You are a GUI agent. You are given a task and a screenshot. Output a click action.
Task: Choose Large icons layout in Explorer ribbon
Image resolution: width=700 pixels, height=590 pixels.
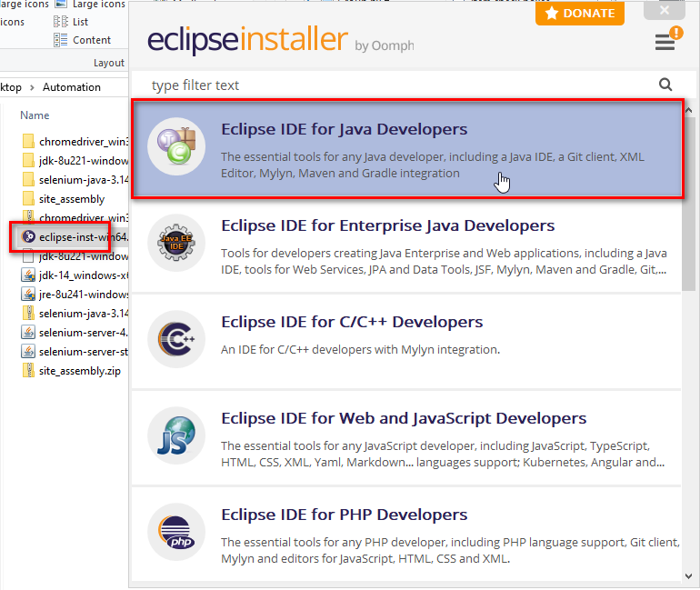tap(91, 5)
